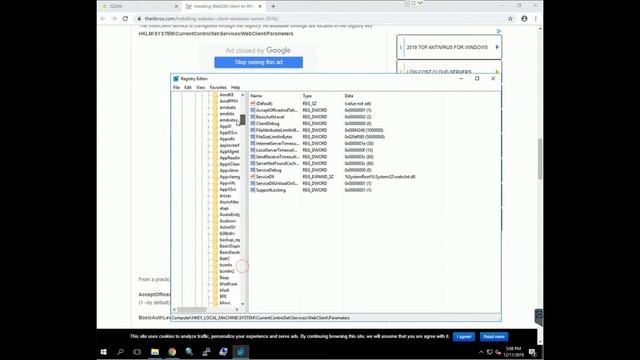The height and width of the screenshot is (360, 640).
Task: Select the ServiceDebug DWORD icon
Action: pyautogui.click(x=253, y=170)
